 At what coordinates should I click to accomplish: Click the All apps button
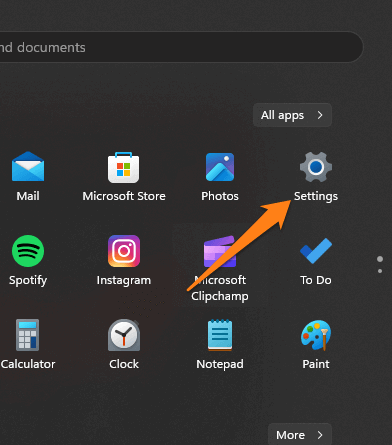point(292,115)
